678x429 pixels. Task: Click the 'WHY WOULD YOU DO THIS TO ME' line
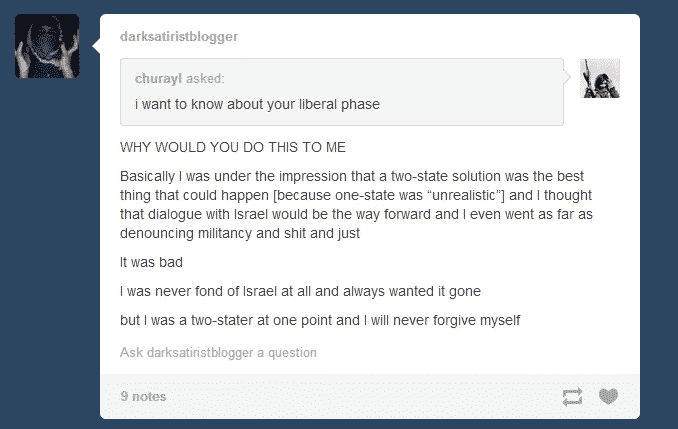[233, 147]
